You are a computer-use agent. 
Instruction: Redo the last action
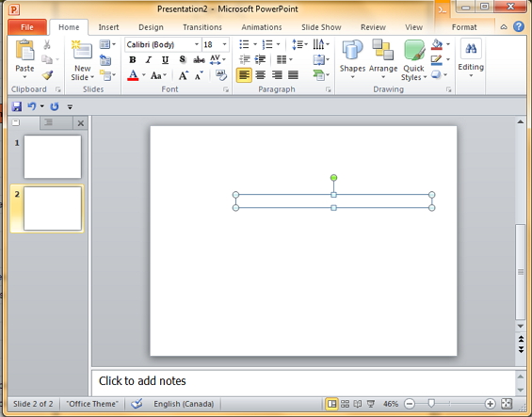point(55,106)
